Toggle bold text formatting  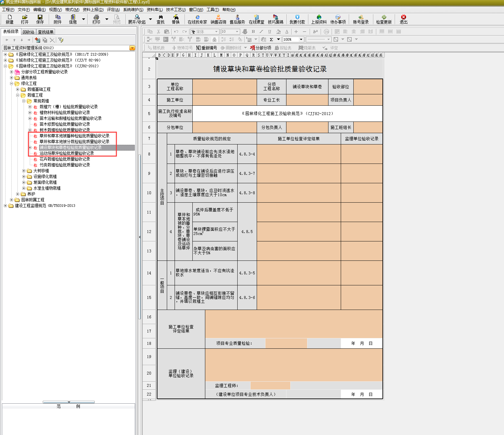click(253, 32)
